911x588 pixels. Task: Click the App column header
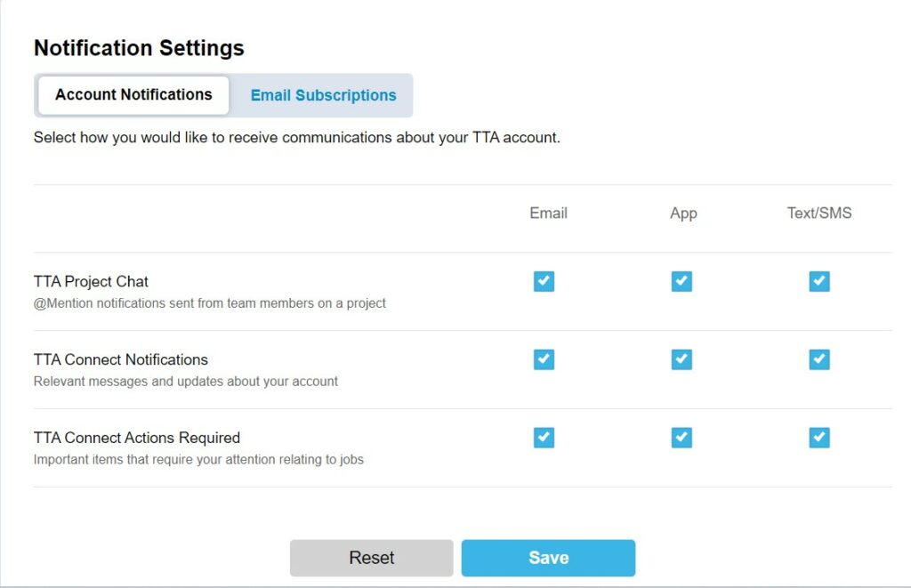(682, 213)
